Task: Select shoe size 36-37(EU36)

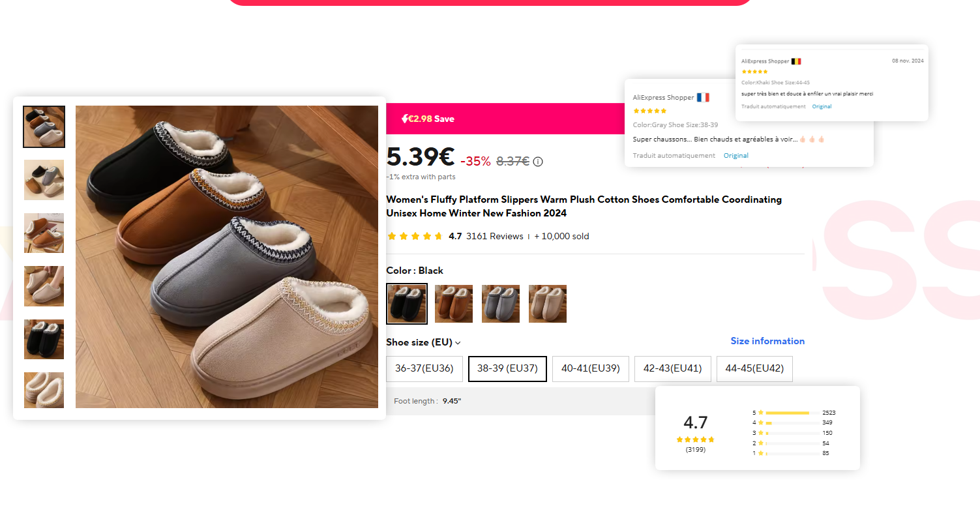Action: click(424, 368)
